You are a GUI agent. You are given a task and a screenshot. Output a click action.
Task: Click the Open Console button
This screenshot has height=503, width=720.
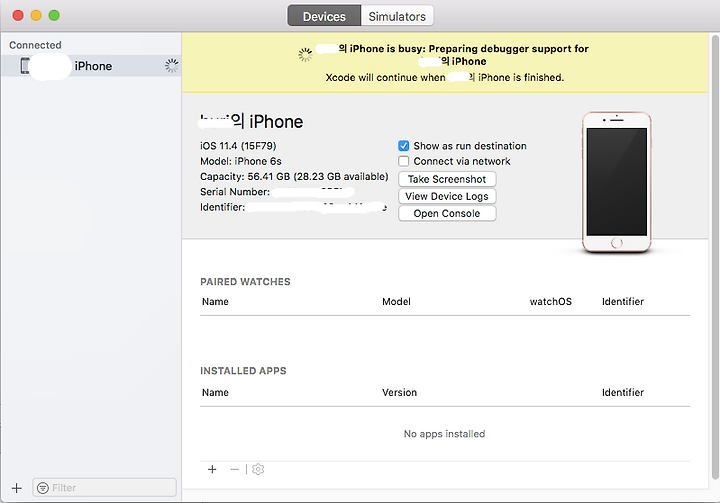coord(447,213)
